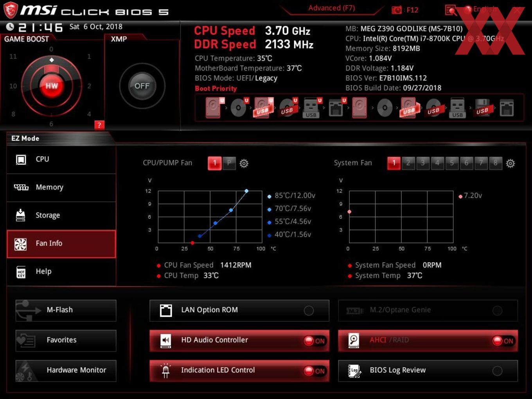This screenshot has width=532, height=399.
Task: Select the first optical disc boot device
Action: coord(239,108)
